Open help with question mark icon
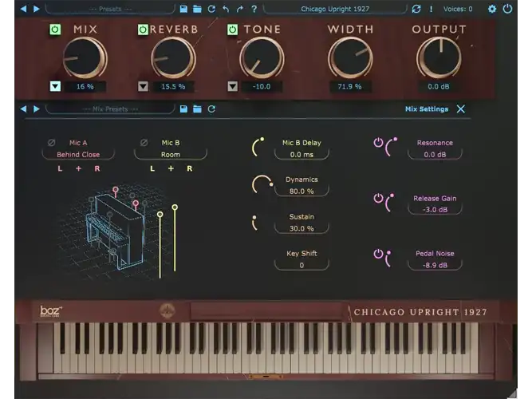Viewport: 532px width, 399px height. coord(254,9)
